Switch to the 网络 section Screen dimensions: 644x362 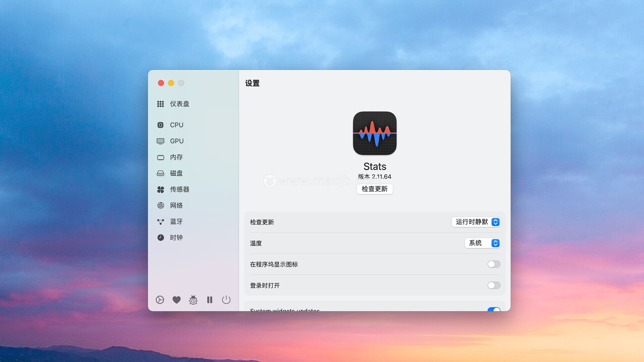point(176,205)
